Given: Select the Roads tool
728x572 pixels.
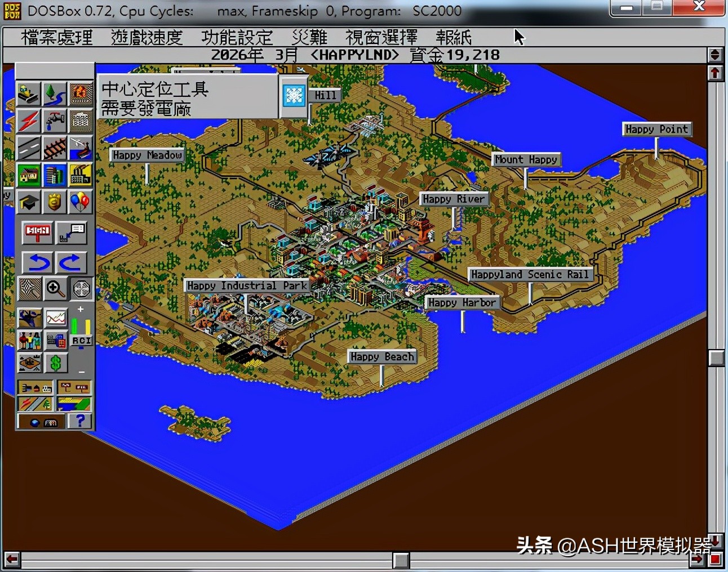Looking at the screenshot, I should [x=29, y=148].
